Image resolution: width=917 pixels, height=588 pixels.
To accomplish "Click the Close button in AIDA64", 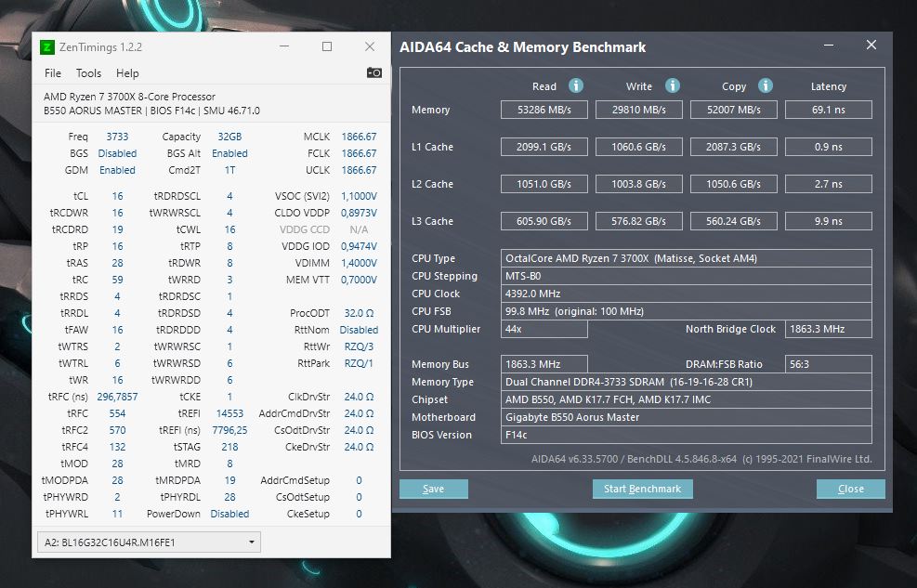I will click(x=850, y=490).
